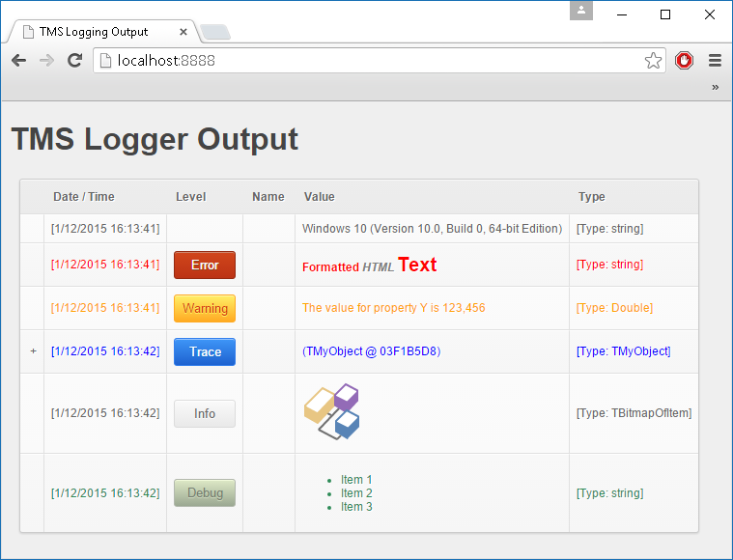Click the Date / Time column header
733x560 pixels.
click(x=84, y=197)
